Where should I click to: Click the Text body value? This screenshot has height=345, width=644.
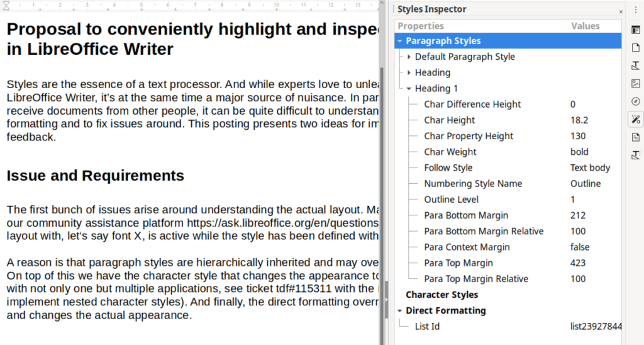(590, 167)
